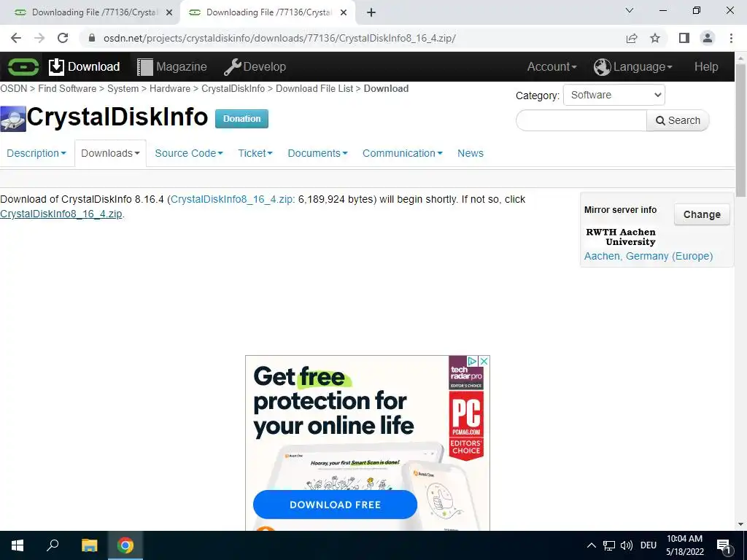Open the notification center icon
This screenshot has height=560, width=747.
click(x=724, y=545)
